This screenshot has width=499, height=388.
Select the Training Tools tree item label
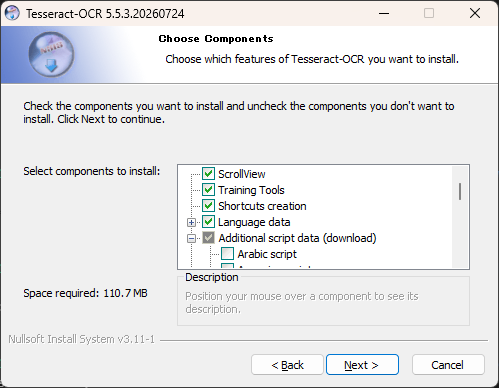(x=251, y=190)
